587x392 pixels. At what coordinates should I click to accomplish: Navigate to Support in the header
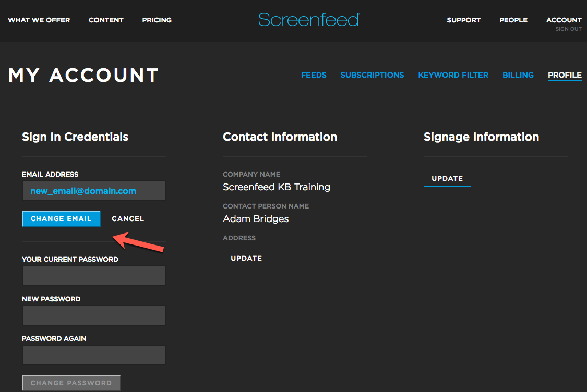(x=463, y=20)
